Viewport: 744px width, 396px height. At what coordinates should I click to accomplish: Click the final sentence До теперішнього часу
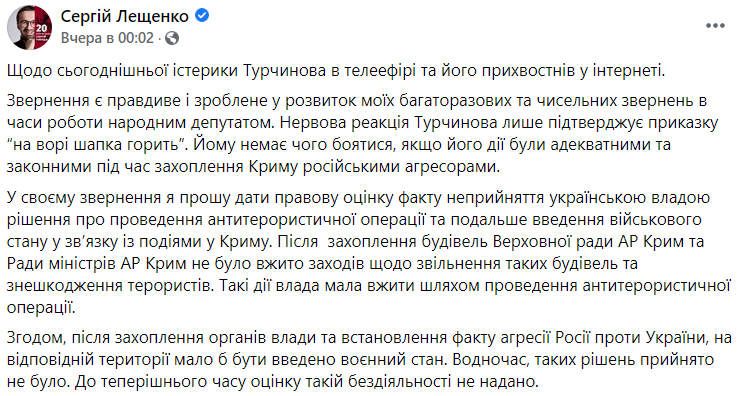(307, 381)
